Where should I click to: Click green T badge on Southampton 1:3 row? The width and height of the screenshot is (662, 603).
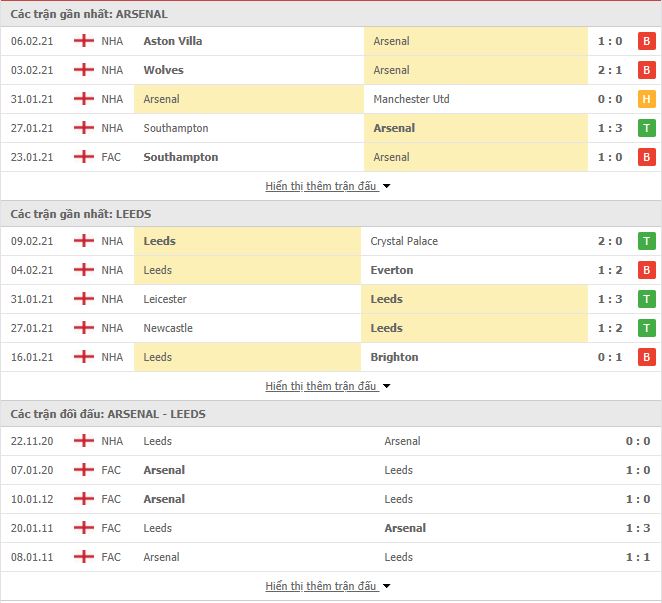pyautogui.click(x=646, y=128)
